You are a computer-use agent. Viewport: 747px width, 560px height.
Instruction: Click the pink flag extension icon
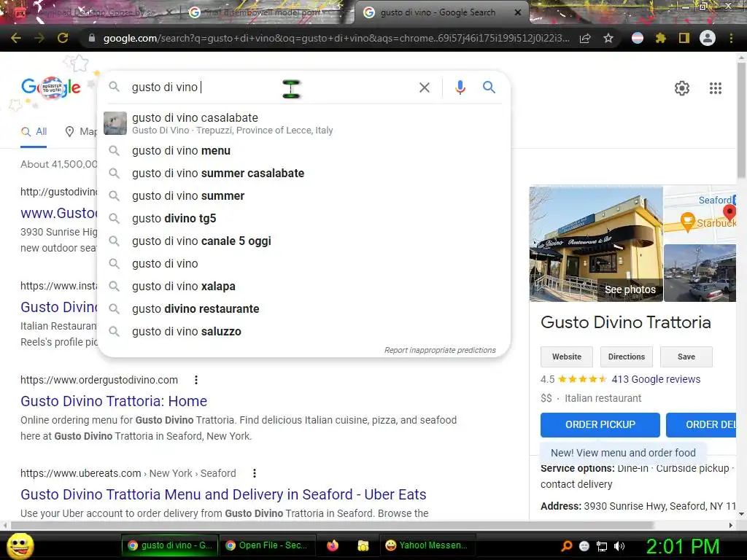point(638,38)
